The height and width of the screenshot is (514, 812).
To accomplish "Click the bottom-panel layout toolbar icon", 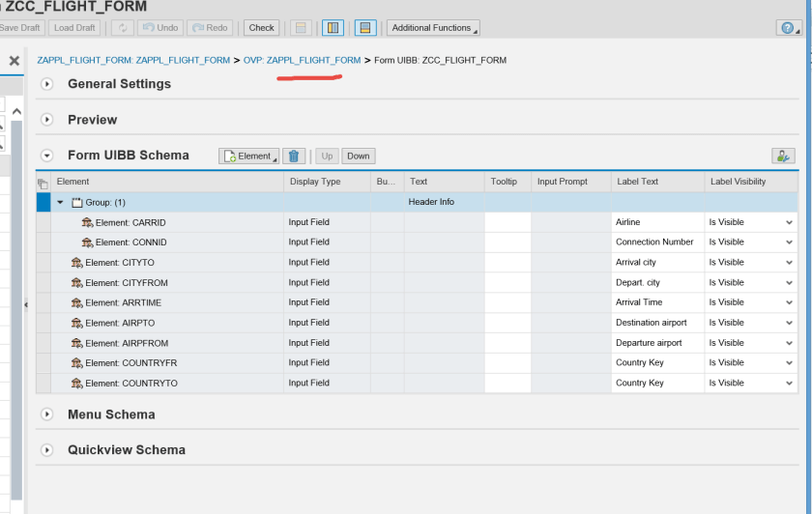I will [x=365, y=28].
